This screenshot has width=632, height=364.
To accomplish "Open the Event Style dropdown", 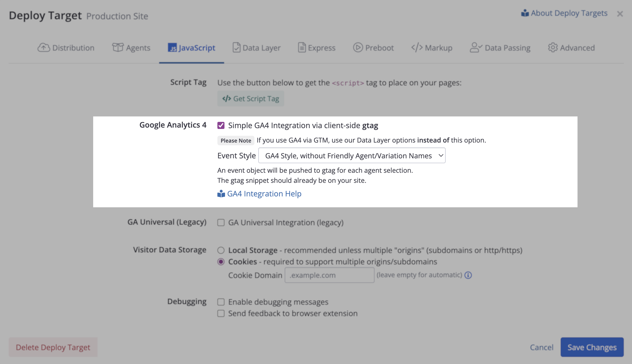I will pyautogui.click(x=352, y=156).
